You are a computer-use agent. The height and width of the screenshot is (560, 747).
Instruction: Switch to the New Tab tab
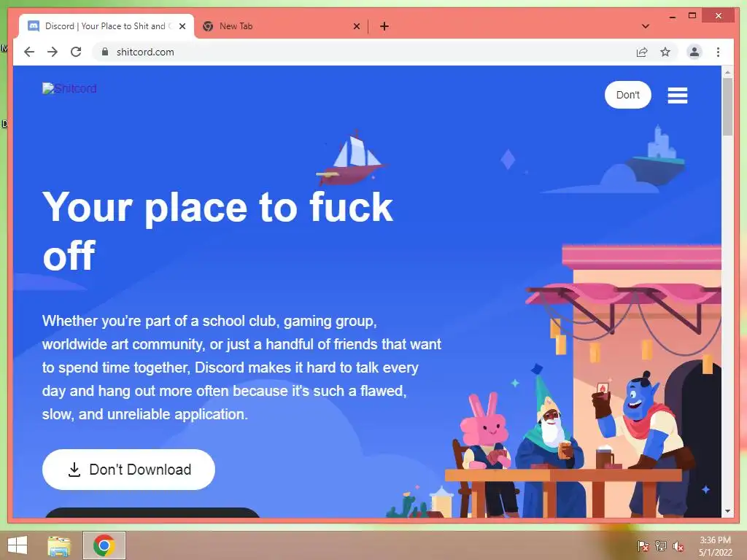(x=281, y=26)
